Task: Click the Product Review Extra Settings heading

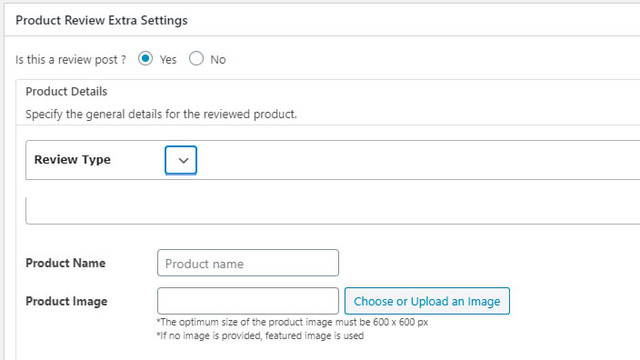Action: [x=102, y=20]
